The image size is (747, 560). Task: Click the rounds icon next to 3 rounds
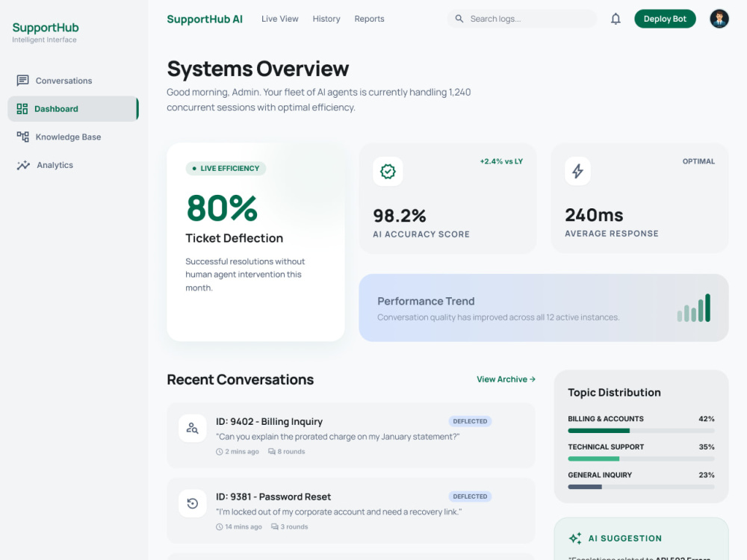(x=274, y=526)
